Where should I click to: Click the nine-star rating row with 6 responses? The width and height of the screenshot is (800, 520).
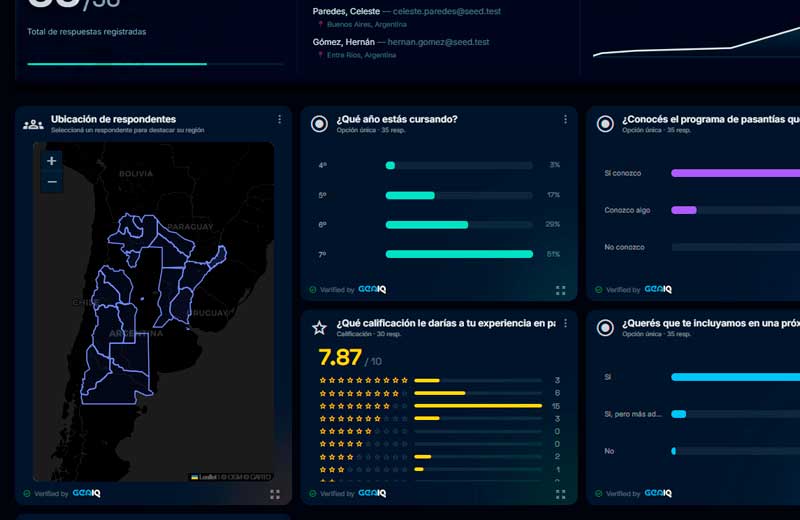pyautogui.click(x=439, y=393)
